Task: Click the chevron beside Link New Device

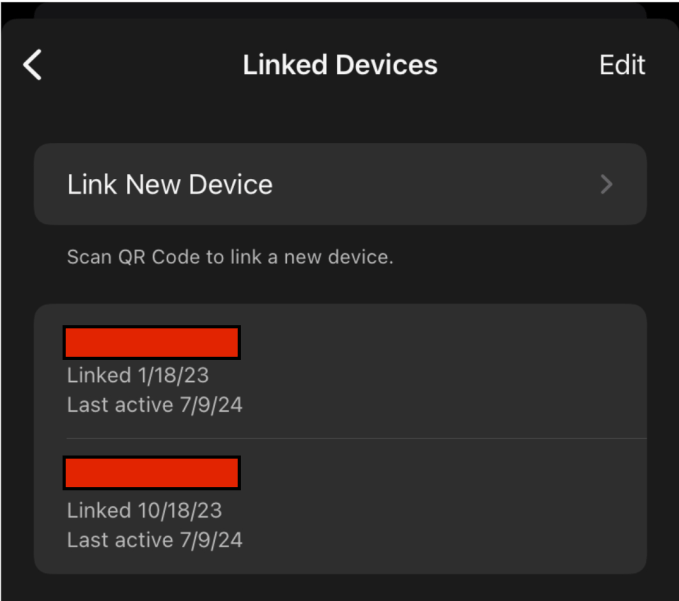Action: [x=606, y=184]
